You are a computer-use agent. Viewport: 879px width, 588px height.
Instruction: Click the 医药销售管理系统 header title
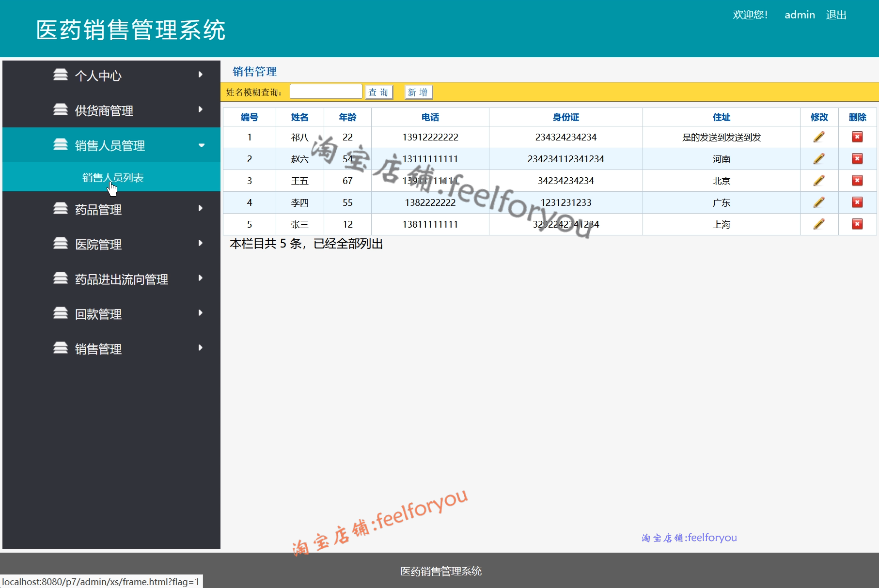[131, 30]
